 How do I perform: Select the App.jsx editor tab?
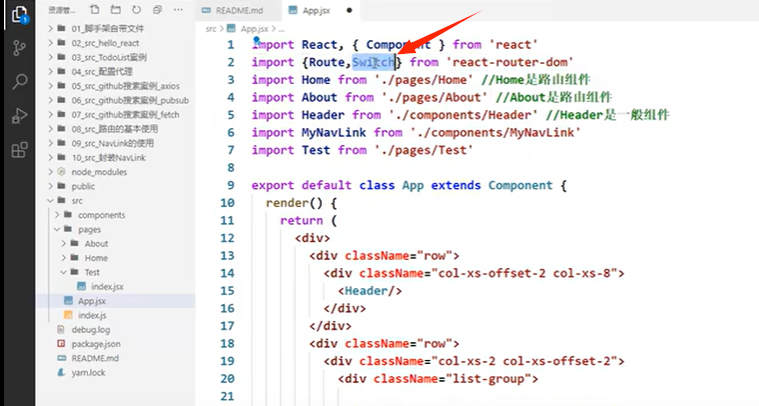316,11
